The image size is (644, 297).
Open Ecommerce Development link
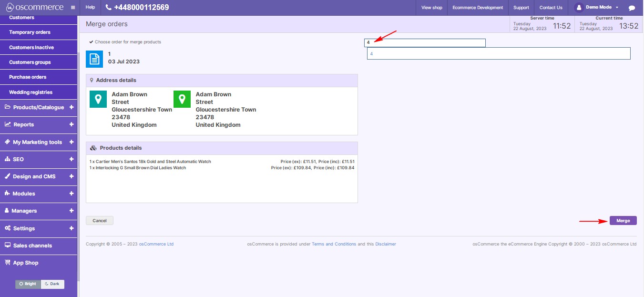click(x=478, y=8)
